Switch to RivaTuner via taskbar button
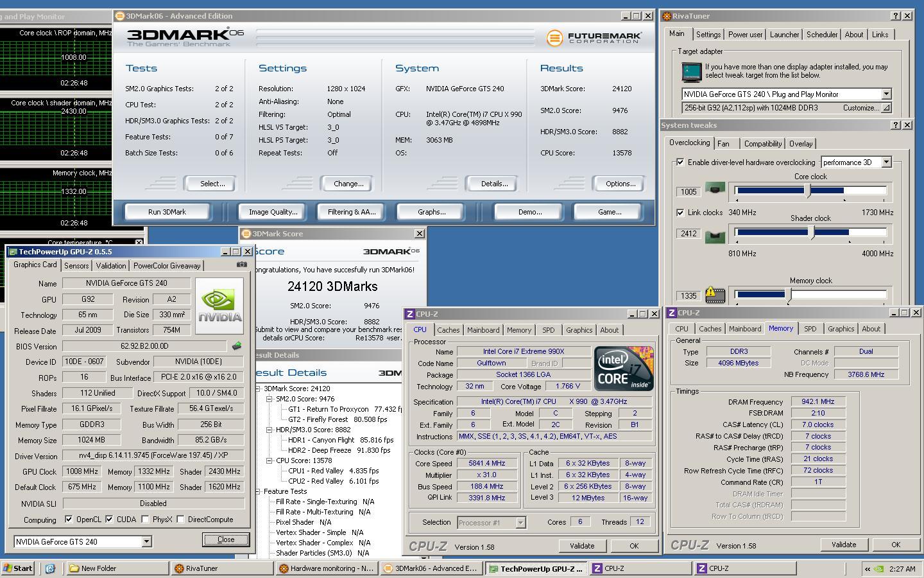The height and width of the screenshot is (578, 924). click(223, 568)
